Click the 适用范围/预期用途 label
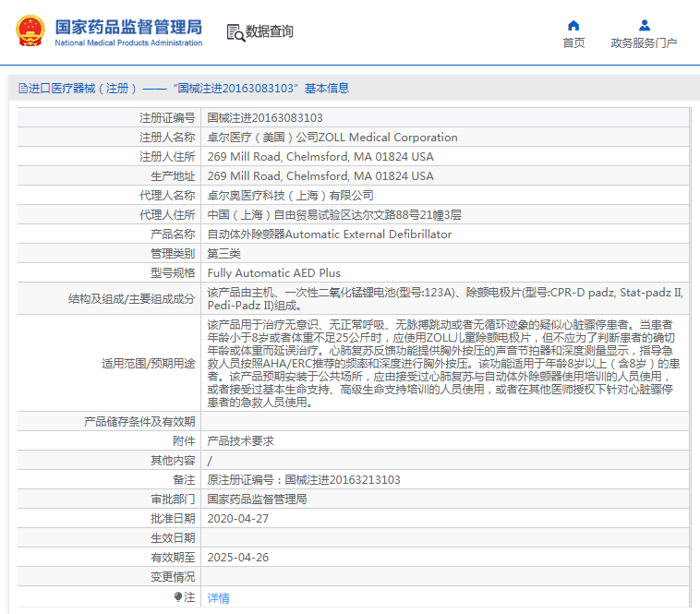Screen dimensions: 700x614 coord(149,363)
